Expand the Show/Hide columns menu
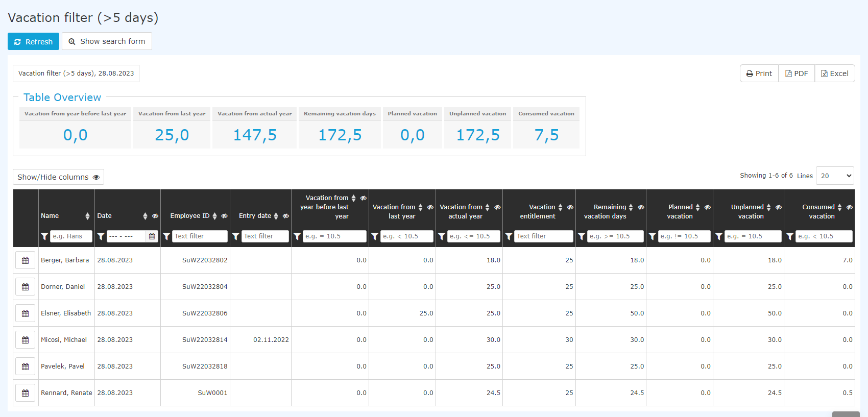 (x=58, y=177)
